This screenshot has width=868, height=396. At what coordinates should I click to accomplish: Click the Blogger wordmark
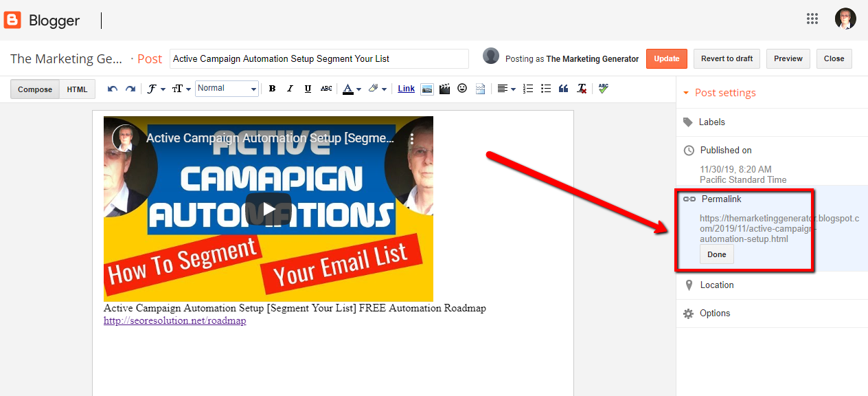54,21
